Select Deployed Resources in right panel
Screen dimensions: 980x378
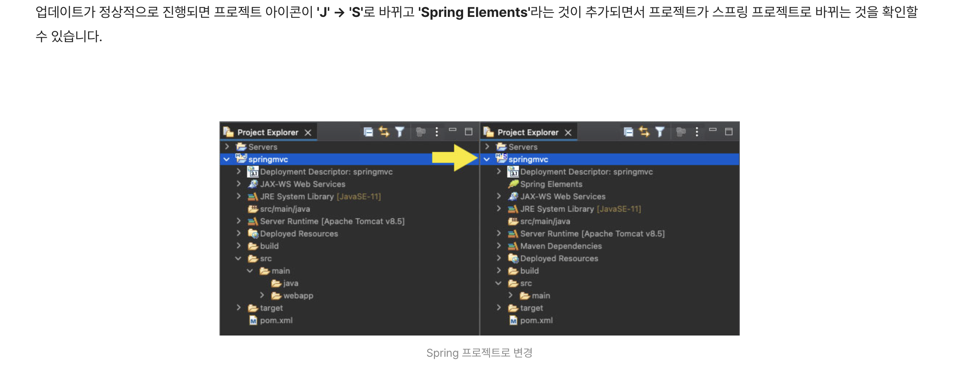click(559, 259)
